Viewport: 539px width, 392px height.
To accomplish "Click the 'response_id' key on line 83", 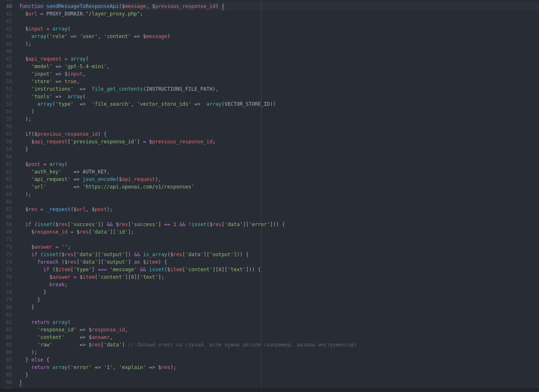I will click(57, 330).
